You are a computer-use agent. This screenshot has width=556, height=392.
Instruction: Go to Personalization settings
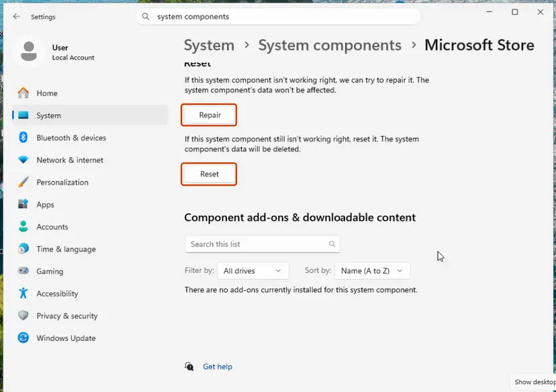pos(62,182)
